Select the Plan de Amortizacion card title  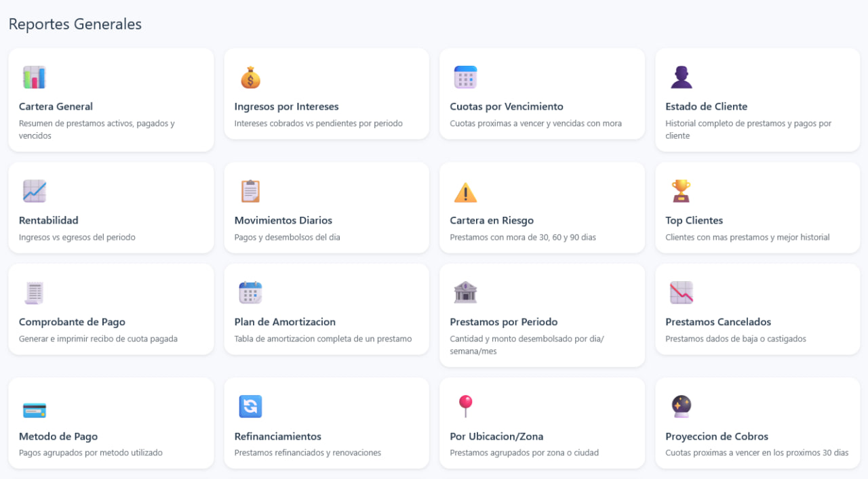pos(285,322)
